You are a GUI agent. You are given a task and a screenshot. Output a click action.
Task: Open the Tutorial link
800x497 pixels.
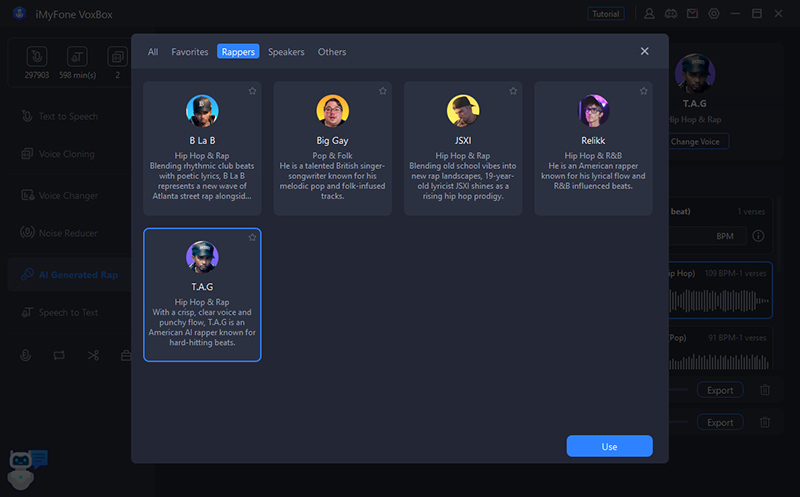[606, 14]
